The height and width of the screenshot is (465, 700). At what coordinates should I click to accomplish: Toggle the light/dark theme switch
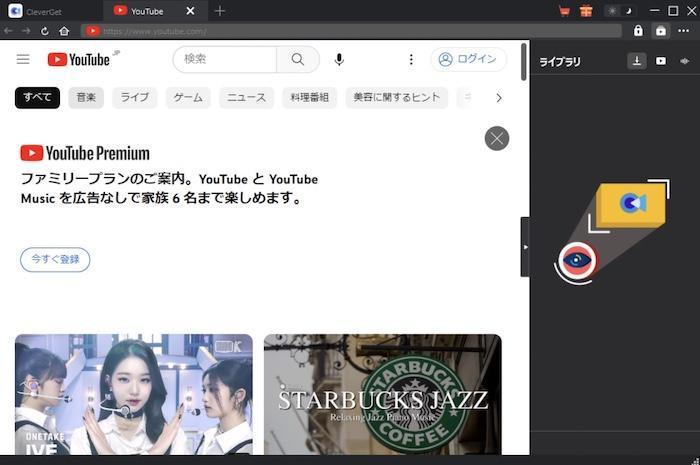point(621,11)
